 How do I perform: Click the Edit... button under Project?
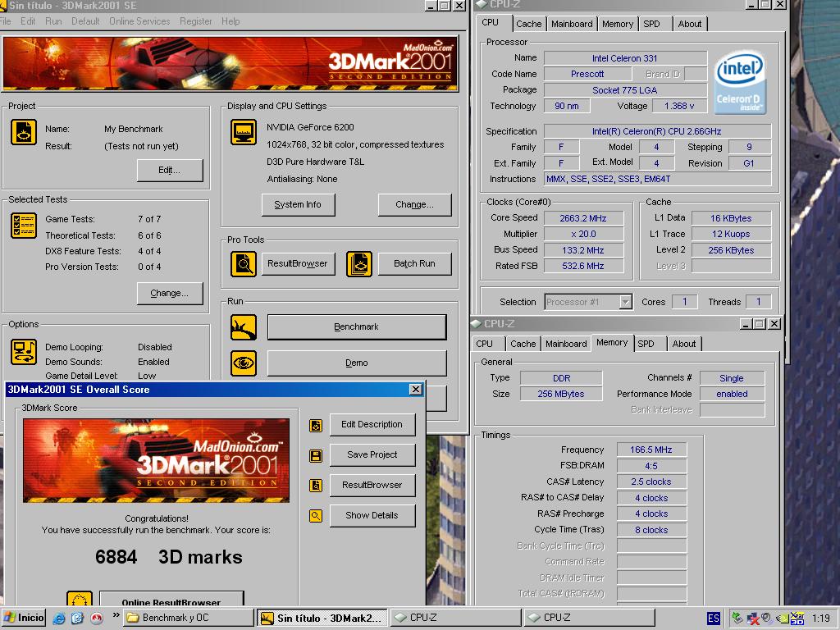[170, 171]
